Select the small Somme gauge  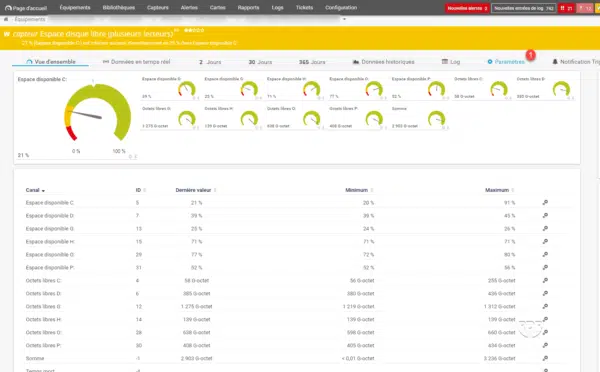coord(436,119)
